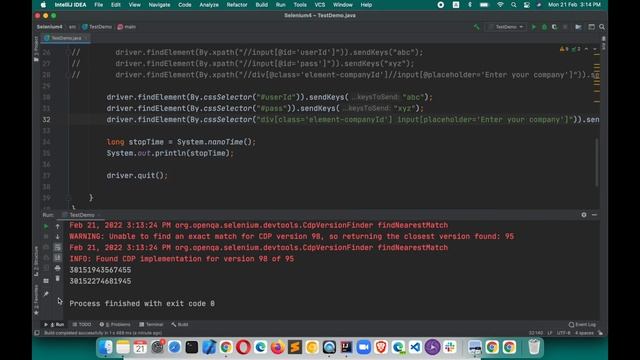Screen dimensions: 640x360
Task: Select the TestDemo class breadcrumb
Action: pyautogui.click(x=97, y=27)
